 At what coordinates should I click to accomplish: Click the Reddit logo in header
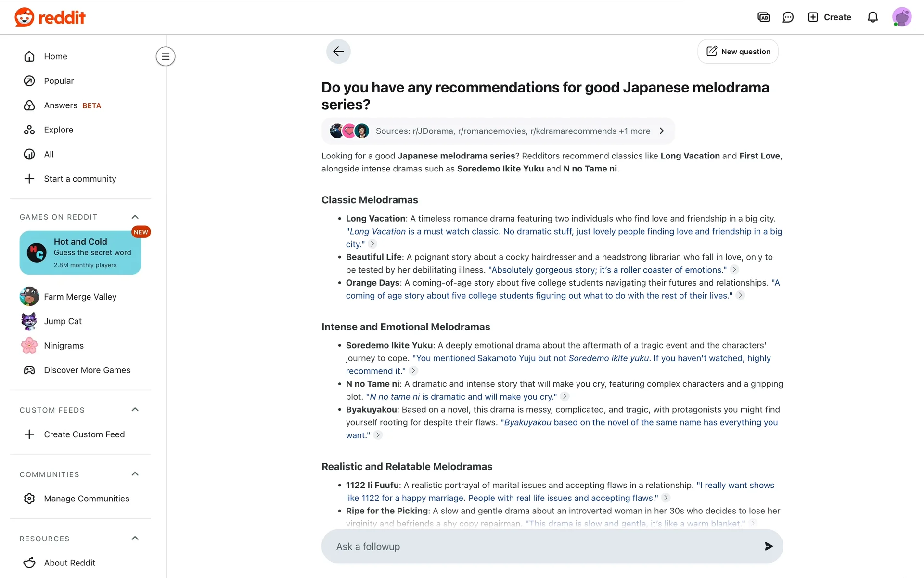click(50, 17)
